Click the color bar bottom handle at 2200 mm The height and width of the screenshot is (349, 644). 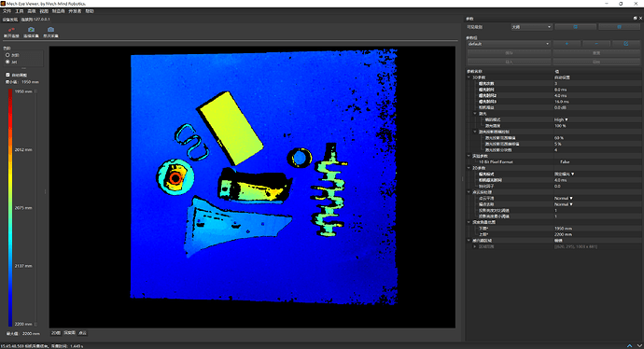(35, 324)
